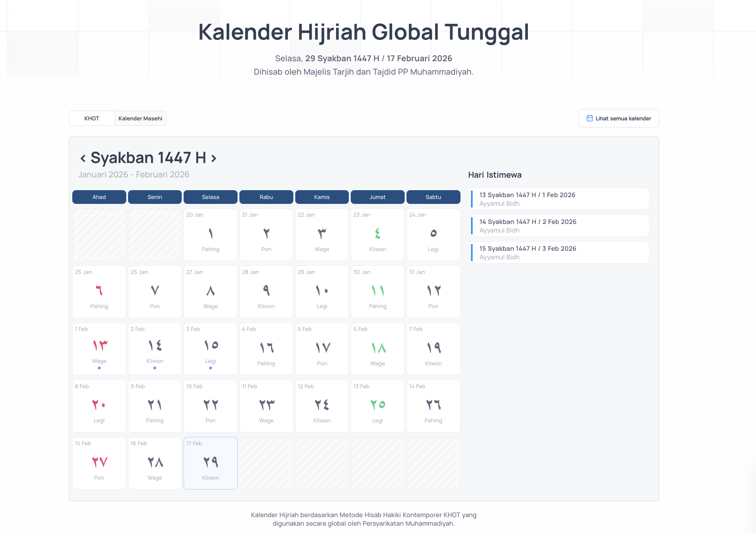Open the previous month chevron
This screenshot has width=756, height=533.
click(83, 158)
